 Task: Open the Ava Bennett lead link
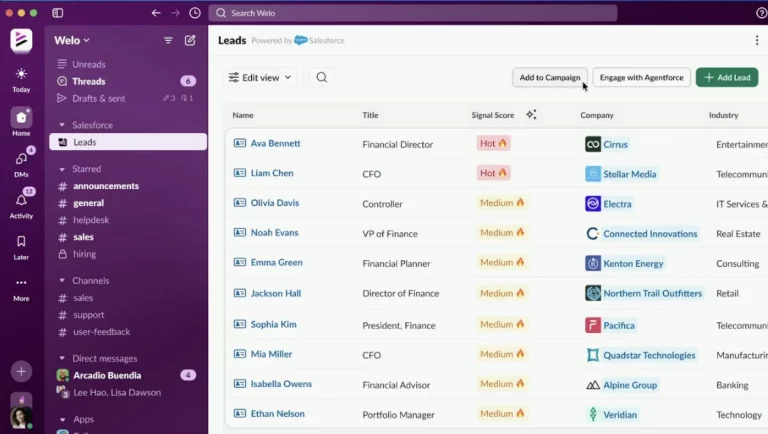pyautogui.click(x=275, y=143)
